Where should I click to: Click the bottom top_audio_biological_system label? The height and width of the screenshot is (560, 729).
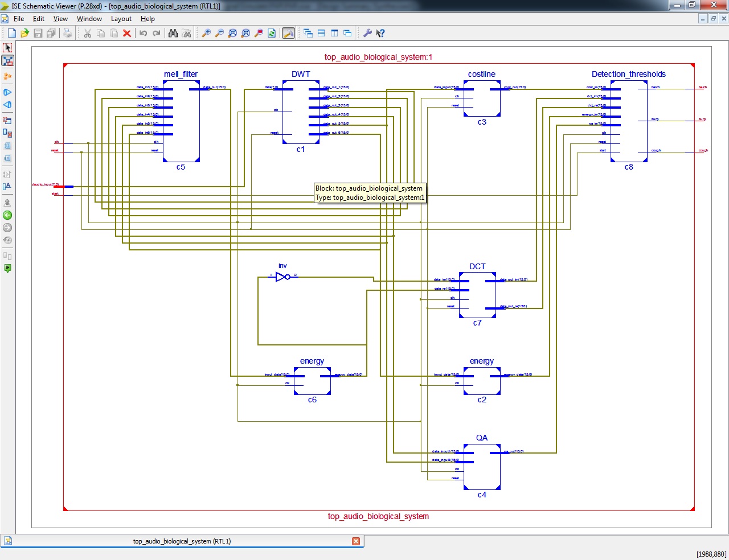pos(378,516)
